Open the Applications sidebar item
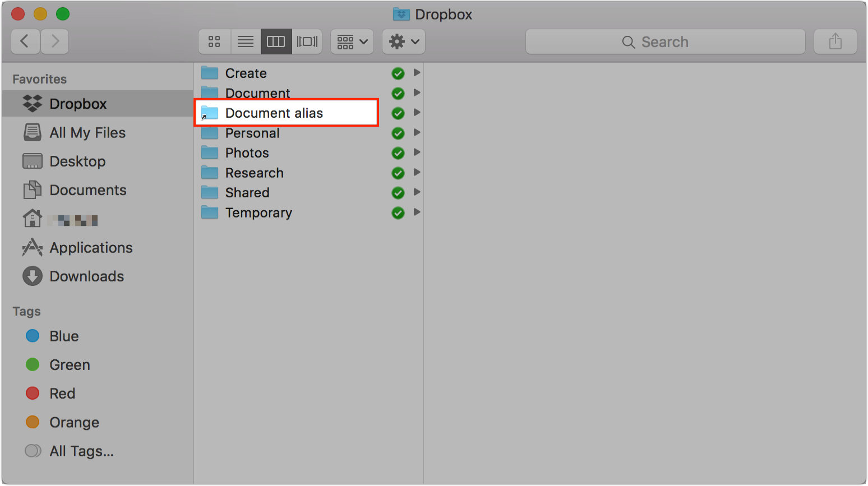Screen dimensions: 868x486 [91, 248]
